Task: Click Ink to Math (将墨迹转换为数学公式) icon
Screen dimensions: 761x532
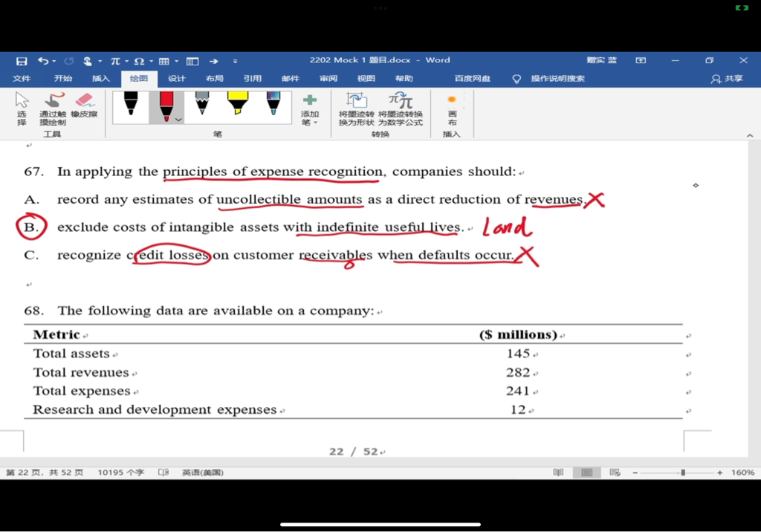Action: [400, 108]
